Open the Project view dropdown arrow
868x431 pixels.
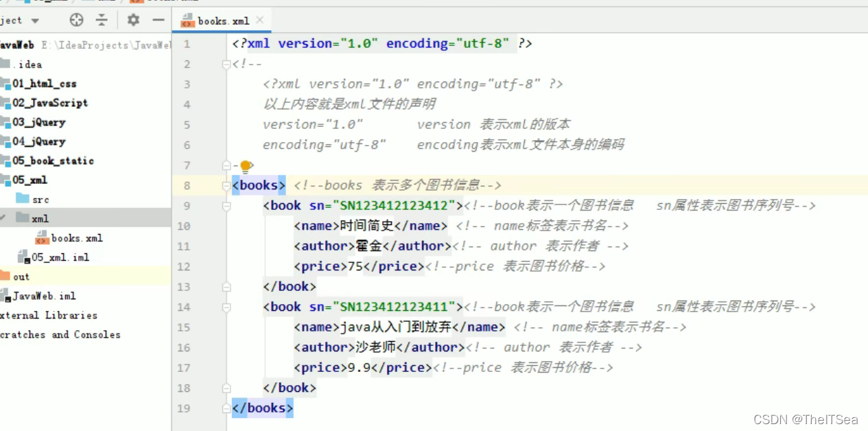(x=35, y=21)
